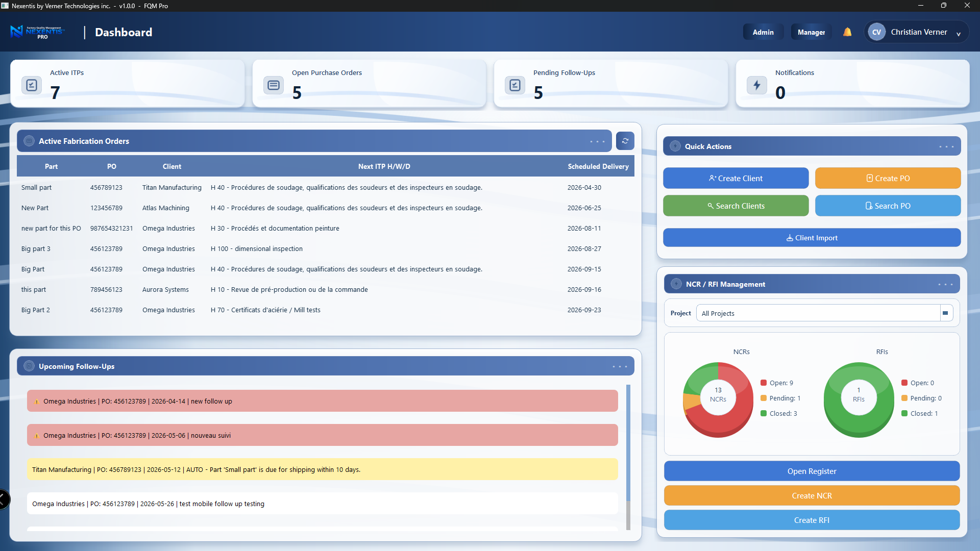Select the Small part order row
This screenshot has height=551, width=980.
(325, 187)
